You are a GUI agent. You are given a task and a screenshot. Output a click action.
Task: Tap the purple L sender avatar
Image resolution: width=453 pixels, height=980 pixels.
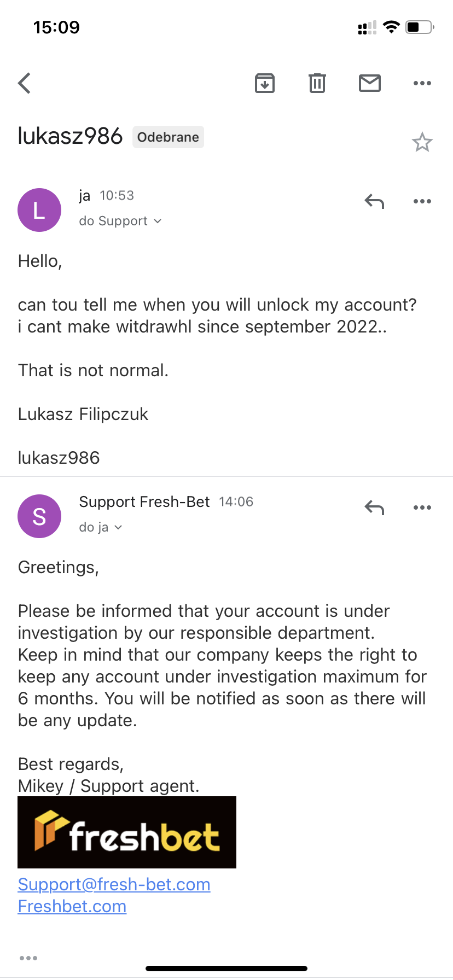coord(39,210)
